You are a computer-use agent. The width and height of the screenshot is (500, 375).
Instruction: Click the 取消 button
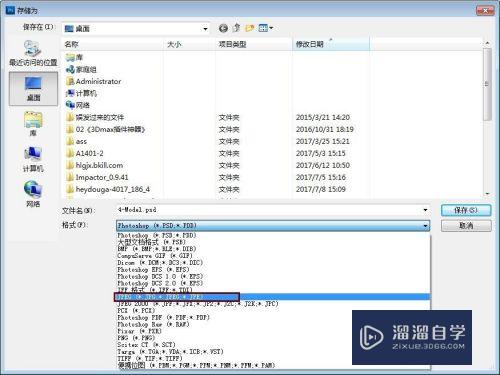pyautogui.click(x=466, y=226)
